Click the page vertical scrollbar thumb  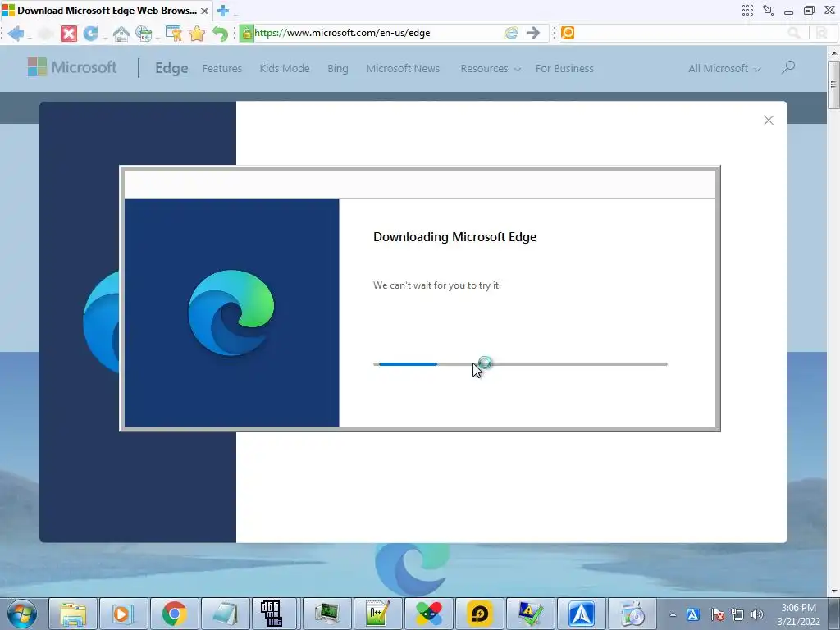click(833, 84)
